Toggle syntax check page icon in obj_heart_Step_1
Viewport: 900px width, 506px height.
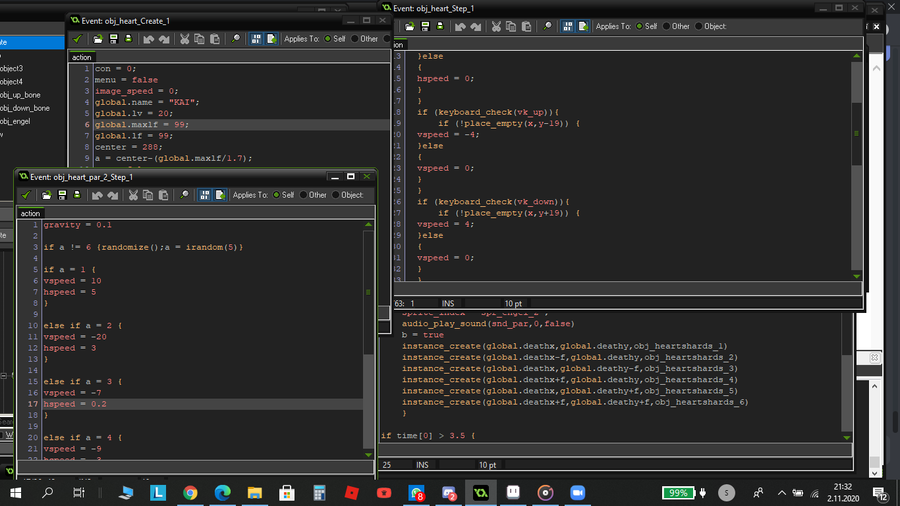[x=583, y=26]
